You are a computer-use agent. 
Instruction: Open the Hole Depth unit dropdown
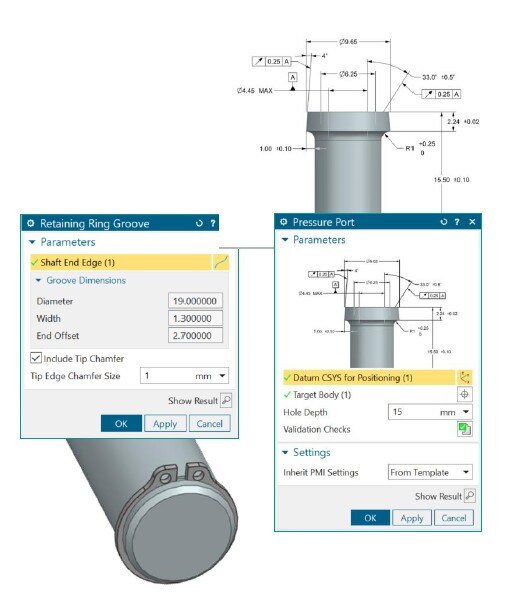pos(466,412)
